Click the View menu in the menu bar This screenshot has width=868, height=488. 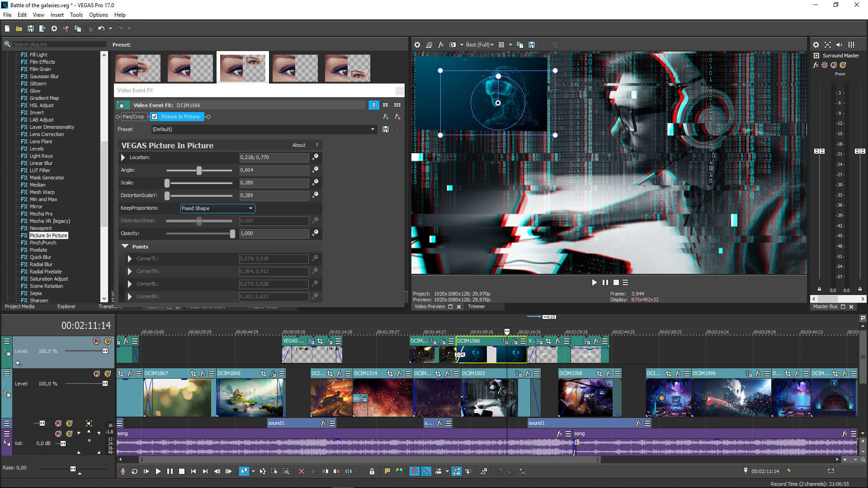tap(38, 15)
